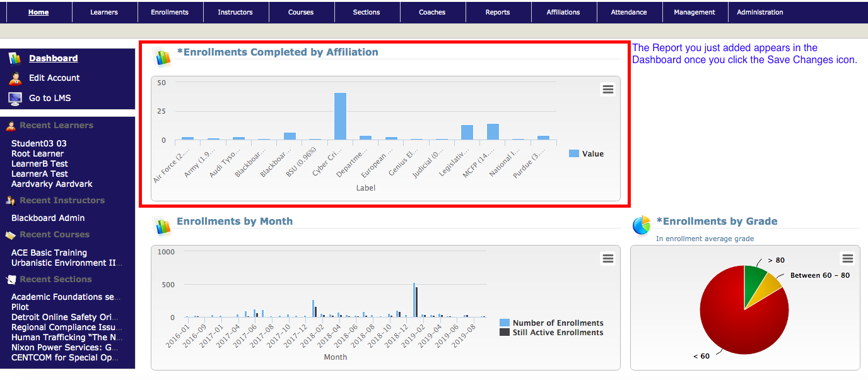
Task: Click the Dashboard bar-chart icon in sidebar
Action: click(x=15, y=59)
